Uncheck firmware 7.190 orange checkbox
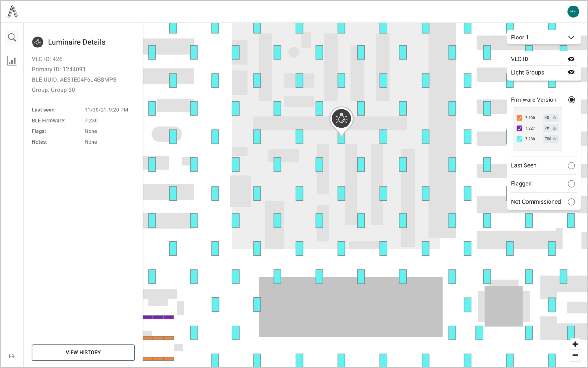 [x=519, y=118]
